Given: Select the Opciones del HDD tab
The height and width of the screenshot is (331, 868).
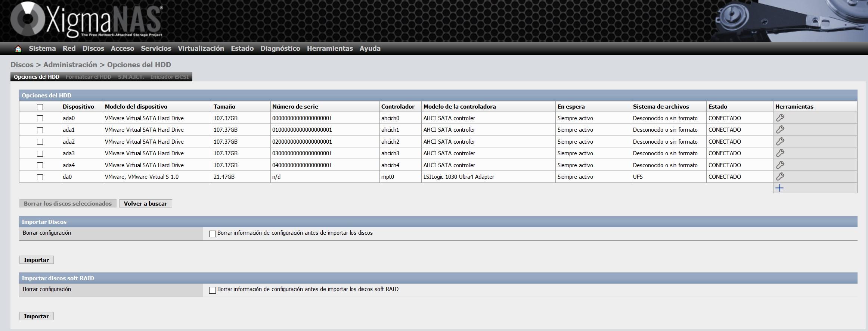Looking at the screenshot, I should point(37,77).
